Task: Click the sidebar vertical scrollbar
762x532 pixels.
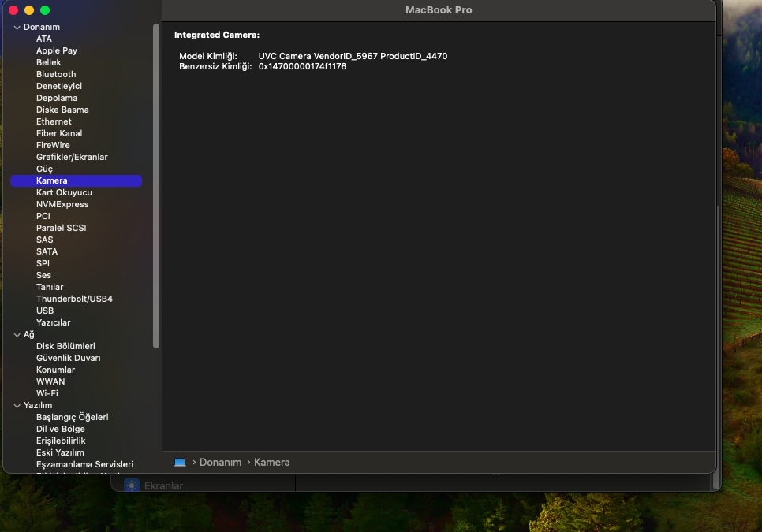Action: pyautogui.click(x=156, y=185)
